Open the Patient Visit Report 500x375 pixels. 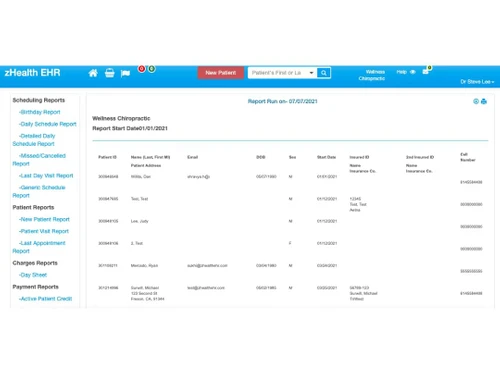(x=44, y=231)
